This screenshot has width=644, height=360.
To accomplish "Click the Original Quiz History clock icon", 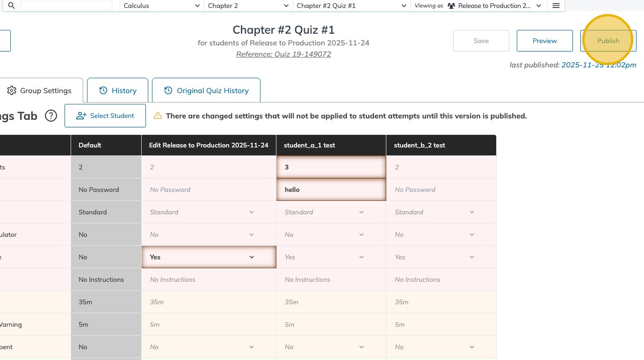I will [x=168, y=91].
